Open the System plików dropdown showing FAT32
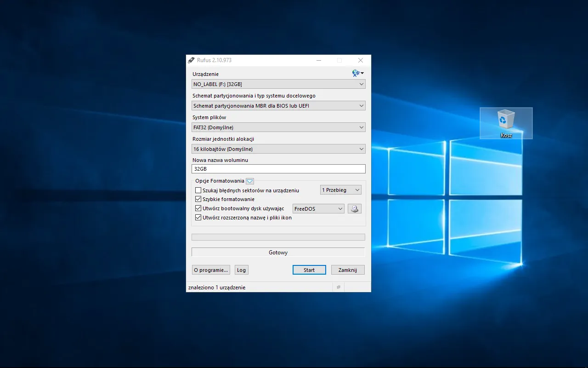Image resolution: width=588 pixels, height=368 pixels. (278, 127)
